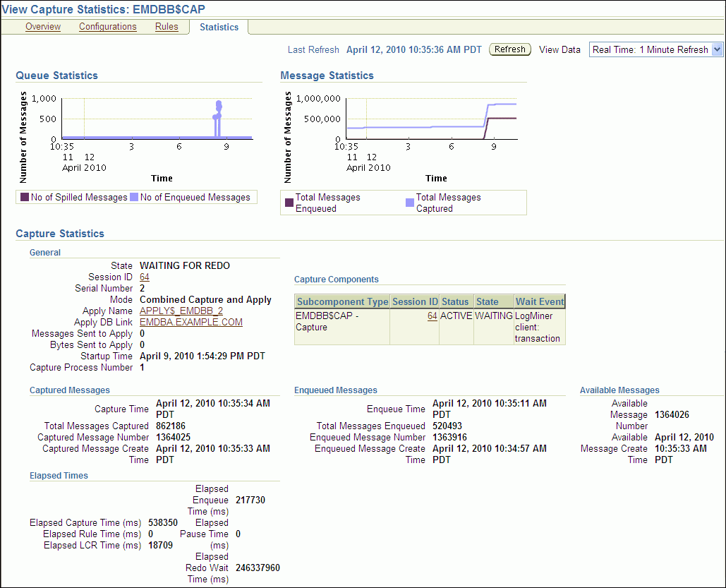Open the APPLY$_EMDBB_2 apply name link

[181, 311]
